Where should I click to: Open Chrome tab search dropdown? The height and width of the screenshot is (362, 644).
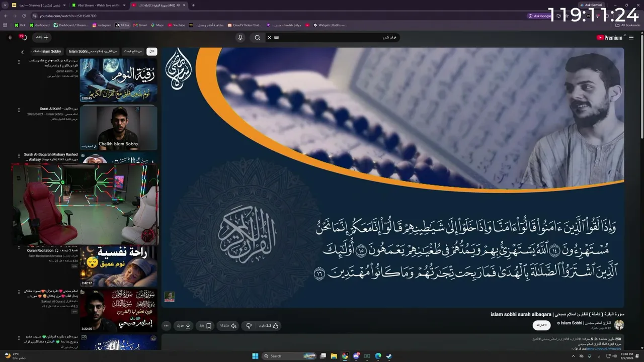click(x=6, y=5)
